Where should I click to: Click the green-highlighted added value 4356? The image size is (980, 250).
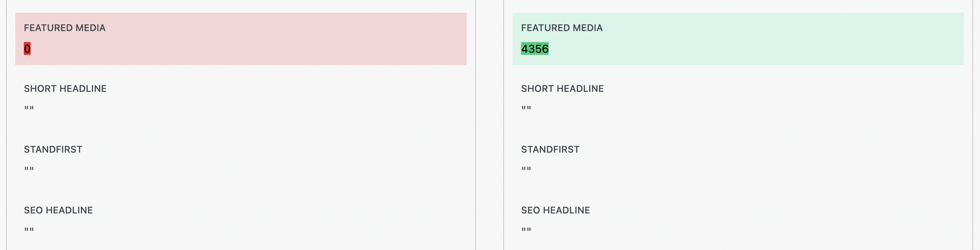point(535,49)
